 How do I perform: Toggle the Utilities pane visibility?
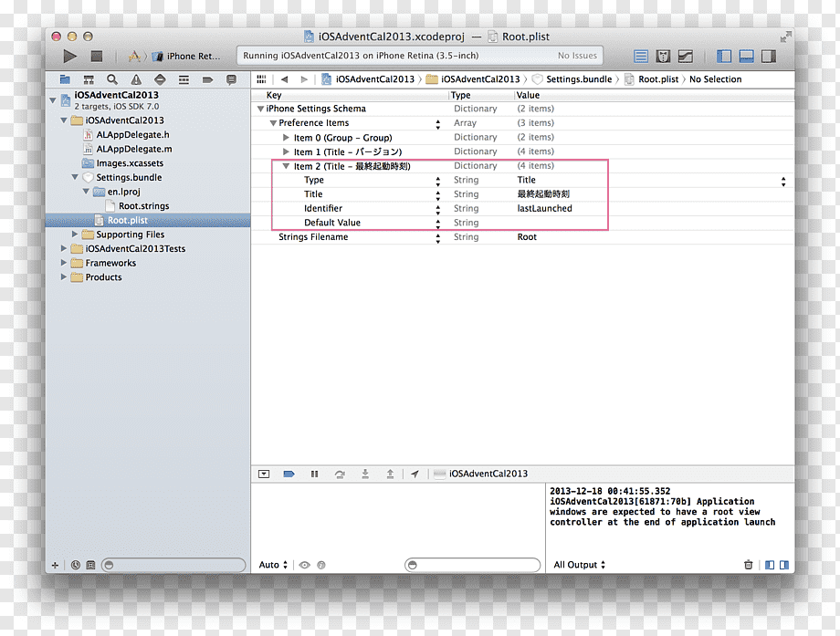[769, 57]
